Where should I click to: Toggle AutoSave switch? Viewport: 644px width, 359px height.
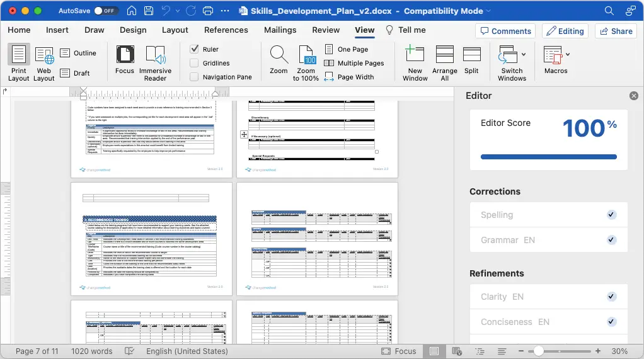pyautogui.click(x=106, y=11)
